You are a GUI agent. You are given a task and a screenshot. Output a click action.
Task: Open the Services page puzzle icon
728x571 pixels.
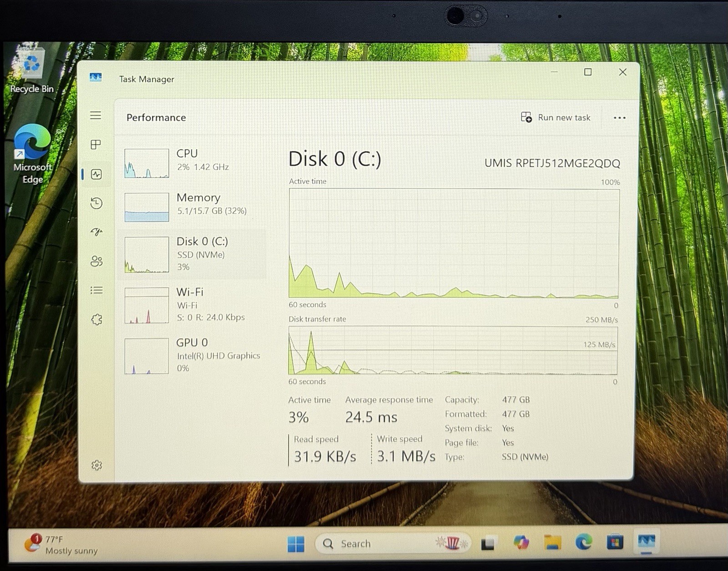point(97,319)
